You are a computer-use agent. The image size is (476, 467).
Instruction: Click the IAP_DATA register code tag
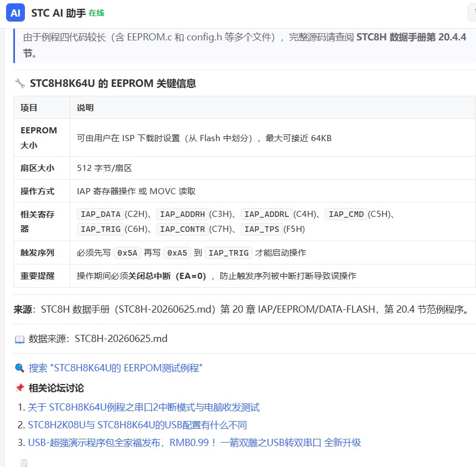click(x=101, y=214)
